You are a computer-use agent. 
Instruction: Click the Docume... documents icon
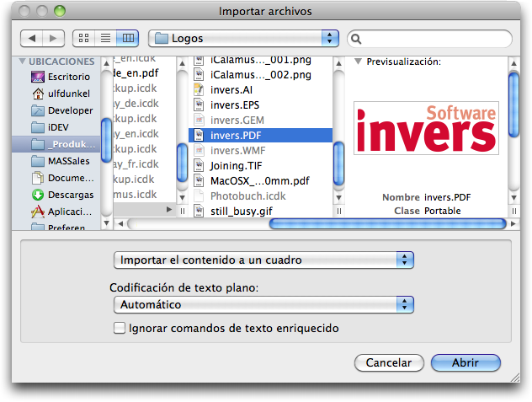[38, 178]
